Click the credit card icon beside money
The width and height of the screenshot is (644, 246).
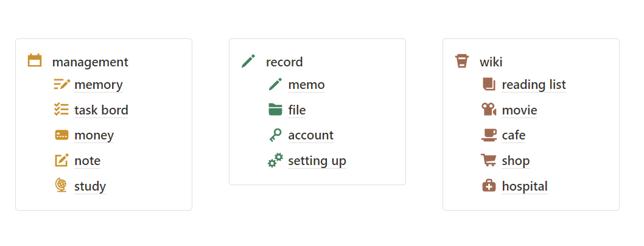pos(61,135)
